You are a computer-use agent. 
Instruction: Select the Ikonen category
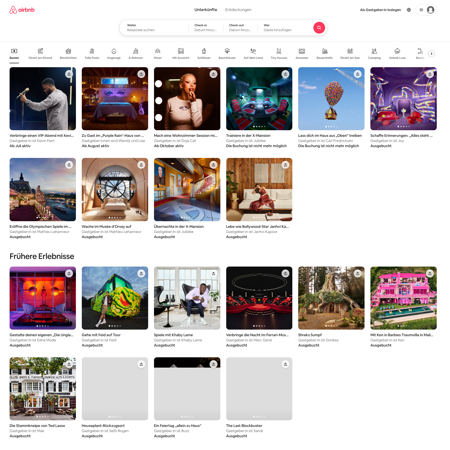14,54
